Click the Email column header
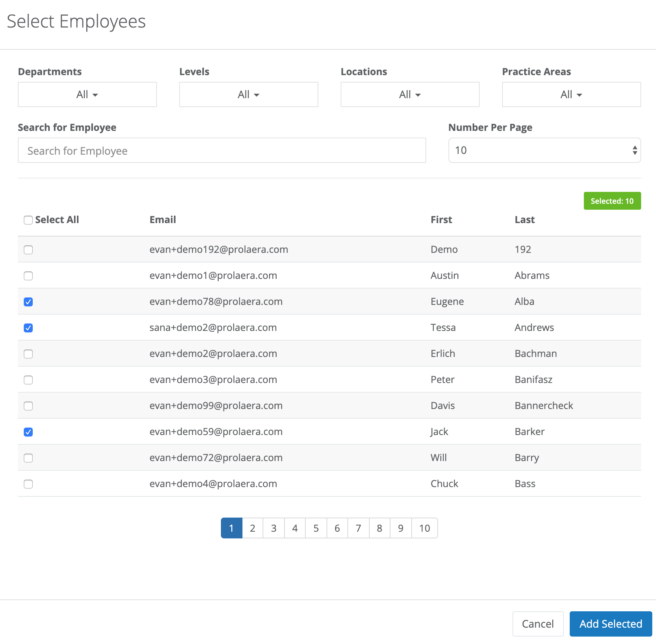The width and height of the screenshot is (656, 644). pyautogui.click(x=163, y=220)
